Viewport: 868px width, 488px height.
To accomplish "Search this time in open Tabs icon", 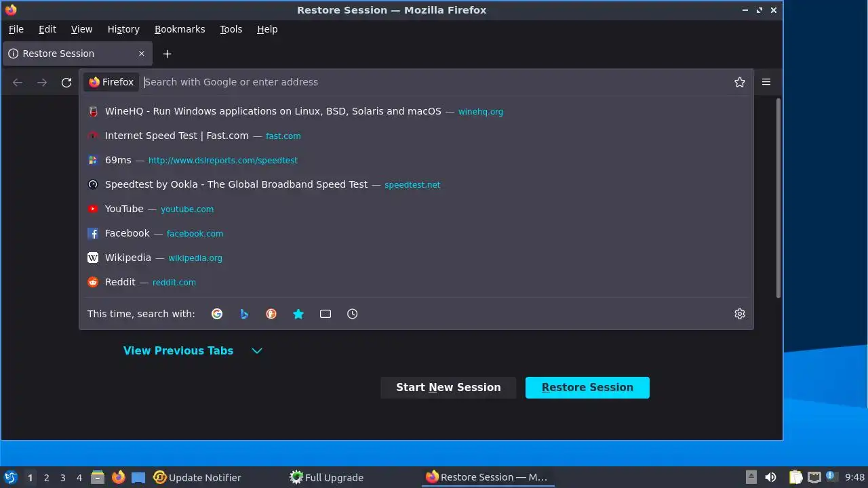I will pos(325,314).
